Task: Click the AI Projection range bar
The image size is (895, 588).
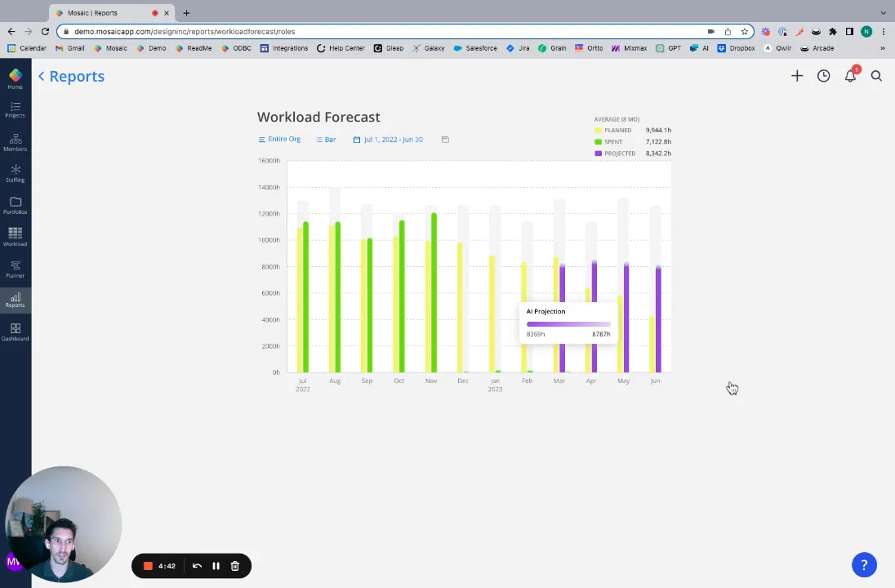Action: pyautogui.click(x=568, y=324)
